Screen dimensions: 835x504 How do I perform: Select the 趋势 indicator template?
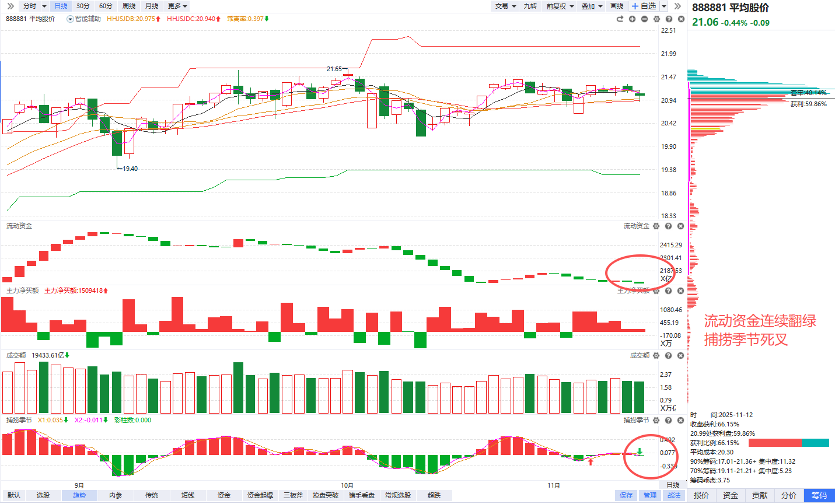click(x=79, y=495)
